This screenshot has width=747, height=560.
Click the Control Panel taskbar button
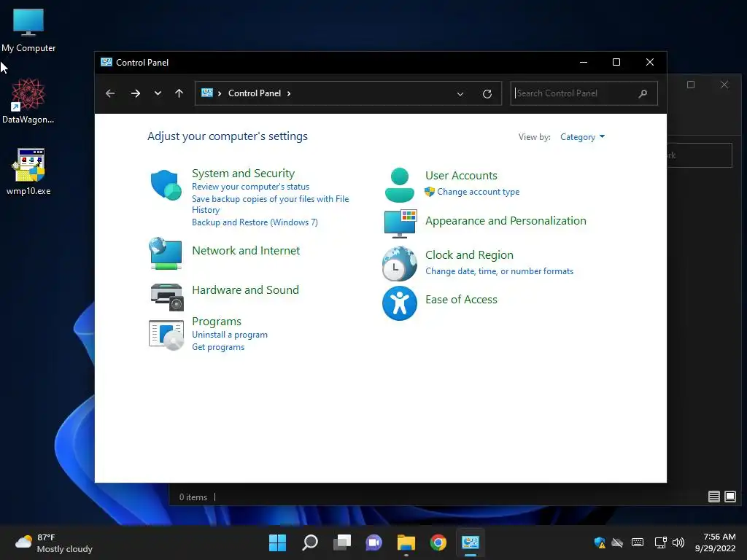tap(471, 542)
